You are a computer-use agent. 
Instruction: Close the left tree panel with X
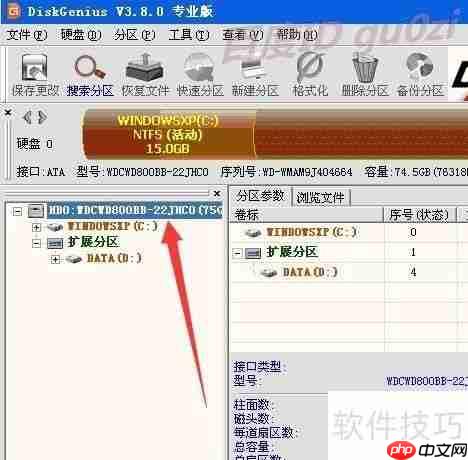point(217,193)
